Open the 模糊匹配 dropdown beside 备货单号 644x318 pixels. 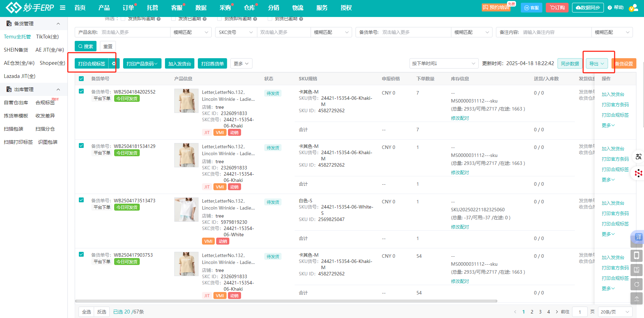click(x=471, y=32)
